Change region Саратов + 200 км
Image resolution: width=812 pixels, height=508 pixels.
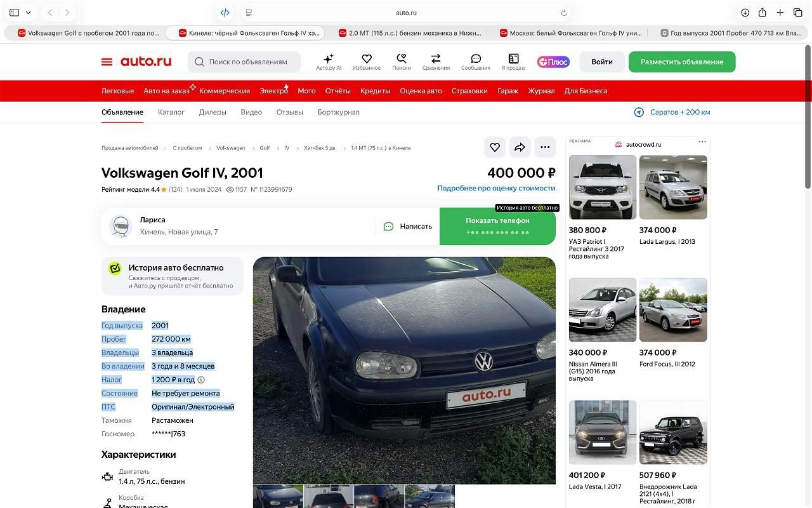pyautogui.click(x=672, y=112)
